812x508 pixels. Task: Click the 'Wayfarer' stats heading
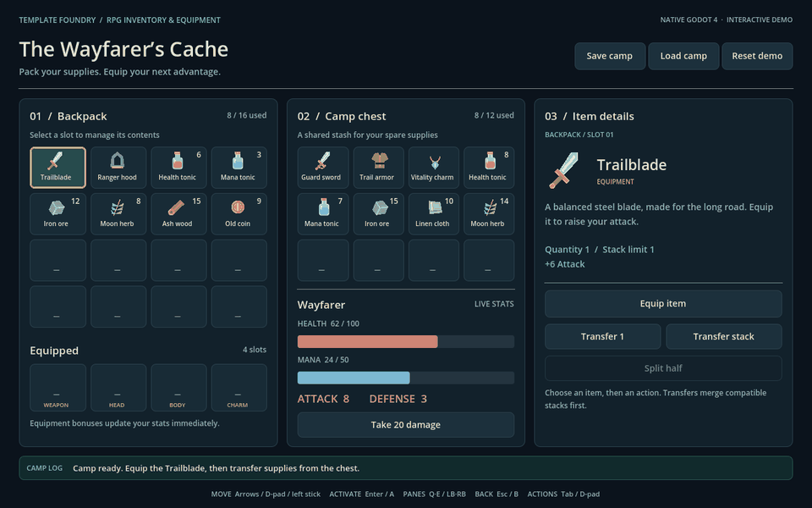321,305
